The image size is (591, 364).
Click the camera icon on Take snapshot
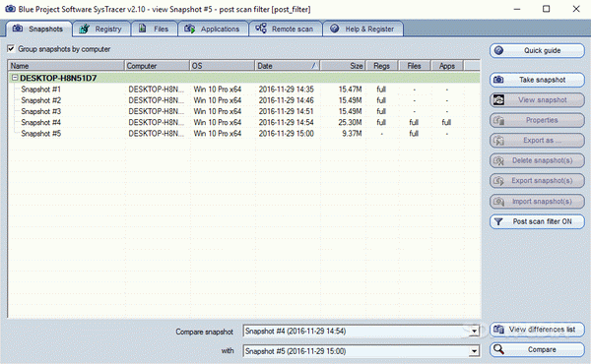point(498,80)
